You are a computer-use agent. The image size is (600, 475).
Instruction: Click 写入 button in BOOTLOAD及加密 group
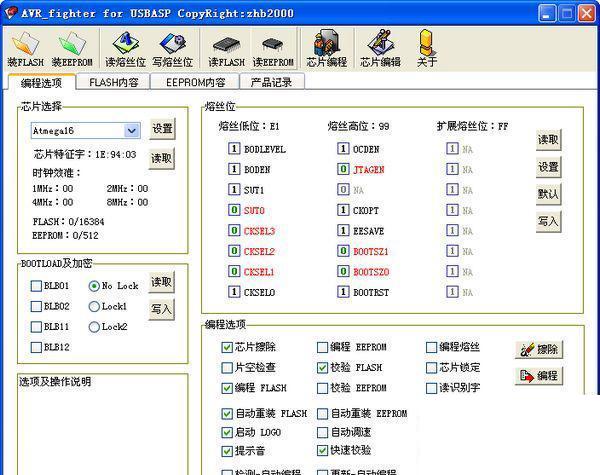(161, 309)
